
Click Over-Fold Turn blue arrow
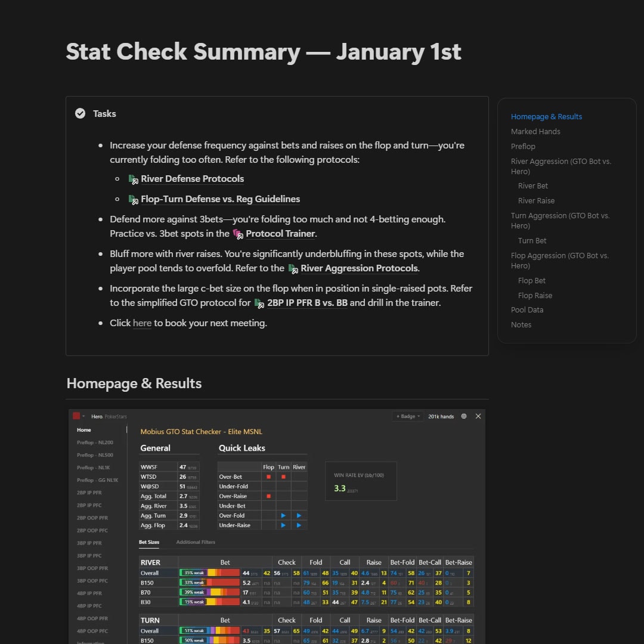coord(283,515)
